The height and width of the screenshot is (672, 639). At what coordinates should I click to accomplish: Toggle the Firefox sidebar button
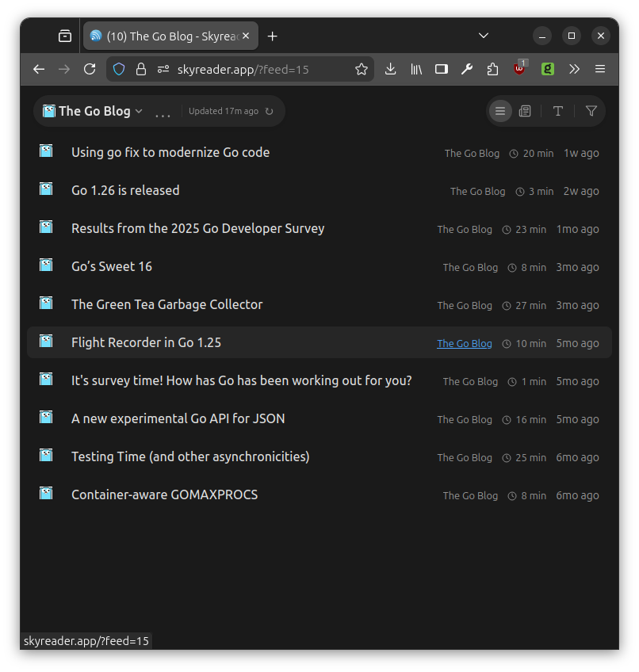coord(442,70)
